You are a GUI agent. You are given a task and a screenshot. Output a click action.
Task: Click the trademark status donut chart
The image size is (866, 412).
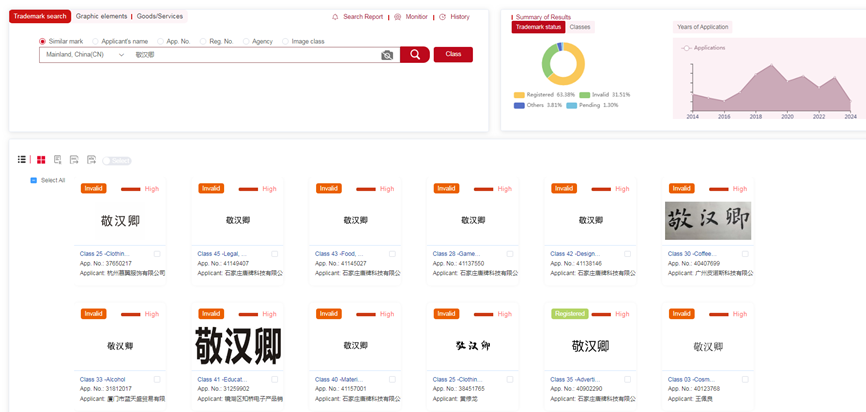563,64
